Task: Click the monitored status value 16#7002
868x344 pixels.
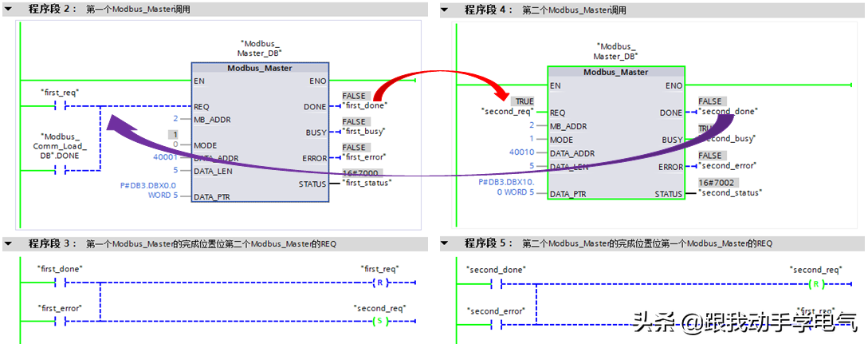Action: point(718,182)
